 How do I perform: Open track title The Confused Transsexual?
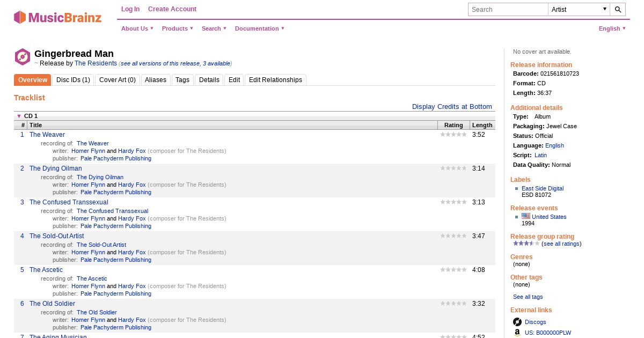(x=69, y=202)
